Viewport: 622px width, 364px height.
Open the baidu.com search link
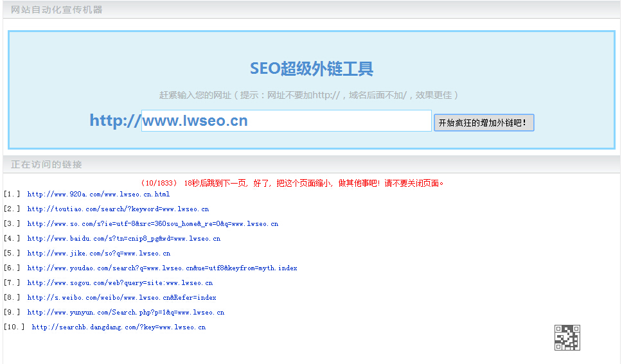point(124,238)
